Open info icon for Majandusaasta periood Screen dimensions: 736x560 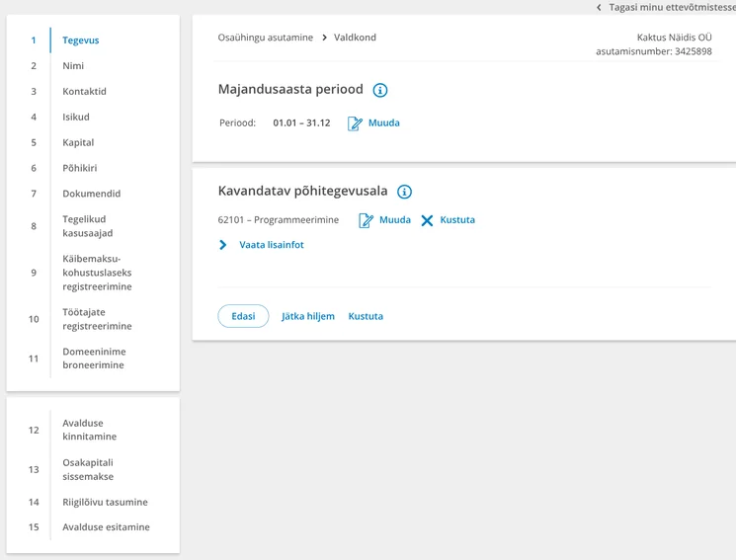click(379, 90)
